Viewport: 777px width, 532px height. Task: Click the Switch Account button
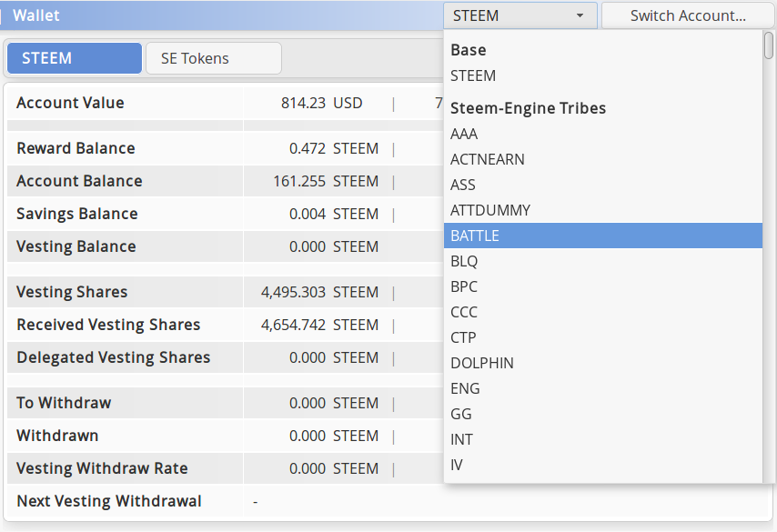click(688, 15)
